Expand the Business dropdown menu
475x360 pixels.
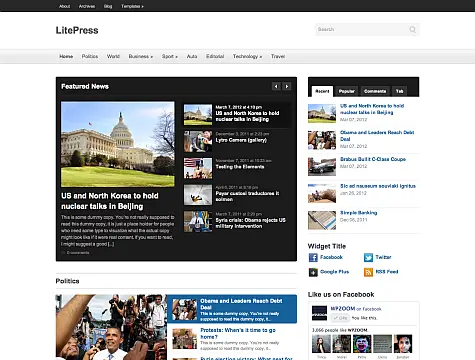pyautogui.click(x=141, y=56)
